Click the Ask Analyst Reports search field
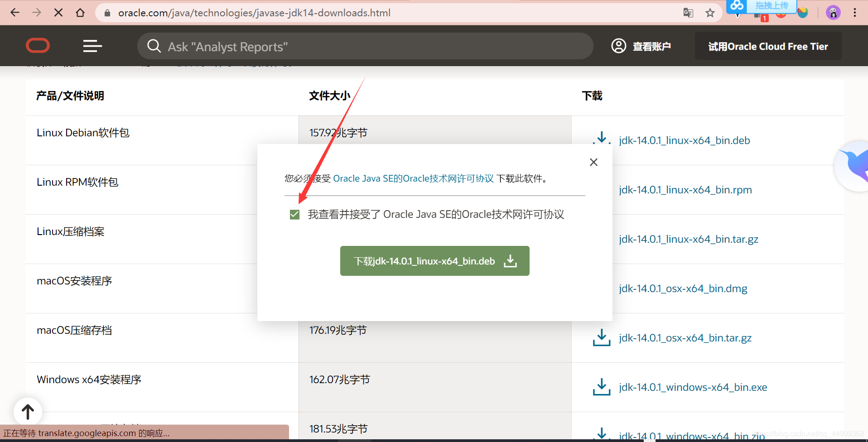The height and width of the screenshot is (442, 868). pos(365,46)
